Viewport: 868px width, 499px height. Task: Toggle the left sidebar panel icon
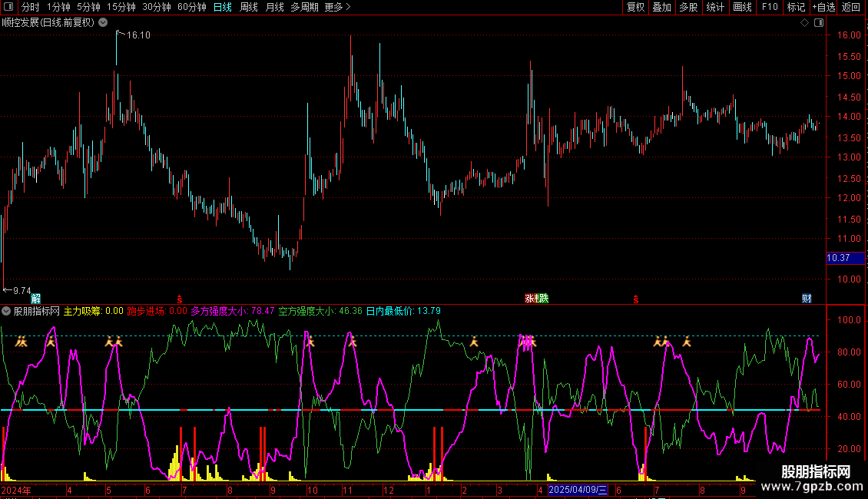pos(10,7)
